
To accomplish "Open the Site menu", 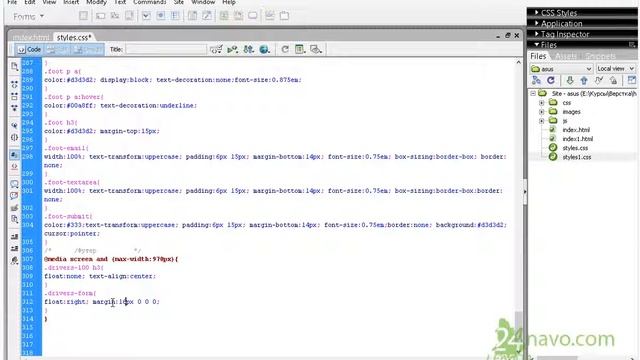I will point(179,2).
